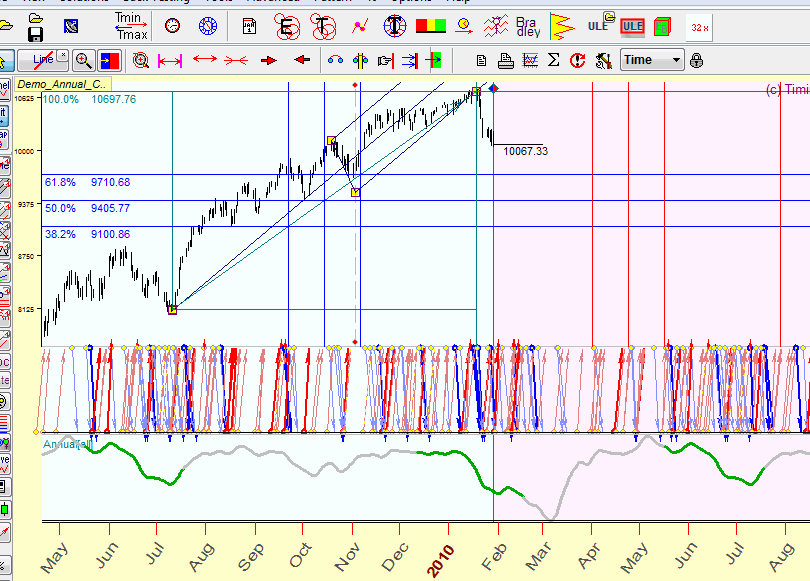Image resolution: width=810 pixels, height=581 pixels.
Task: Click the Sigma summation icon
Action: coord(554,61)
